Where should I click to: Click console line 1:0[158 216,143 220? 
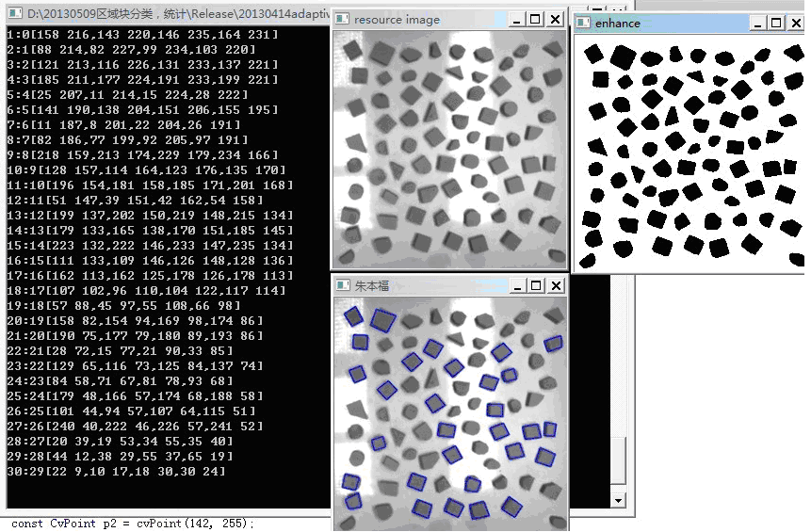coord(143,35)
